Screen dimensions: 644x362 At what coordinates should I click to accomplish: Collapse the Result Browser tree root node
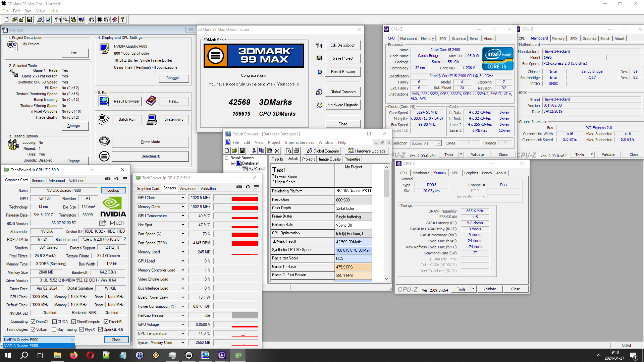tap(227, 158)
